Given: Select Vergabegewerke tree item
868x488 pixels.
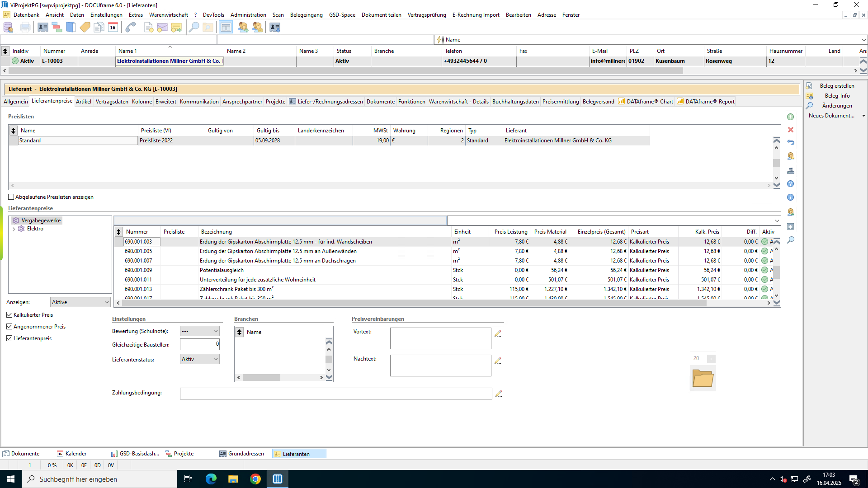Looking at the screenshot, I should pos(41,221).
